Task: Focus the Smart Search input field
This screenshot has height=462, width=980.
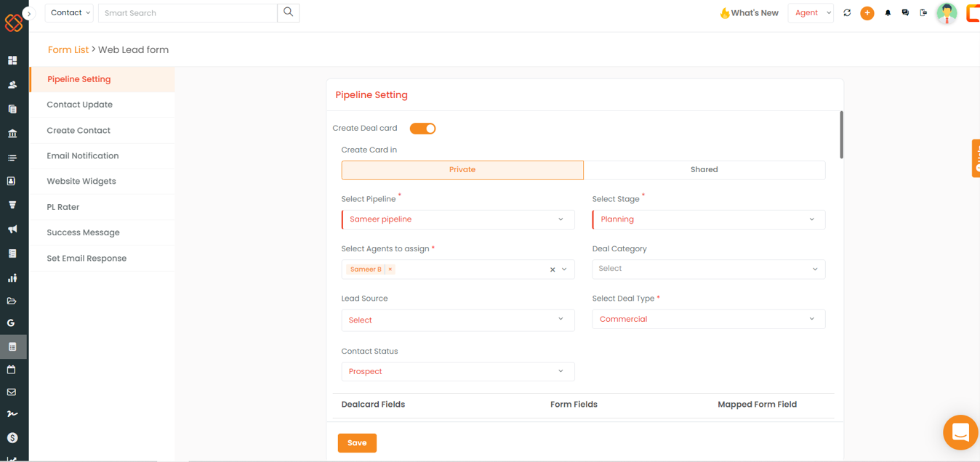Action: tap(188, 13)
